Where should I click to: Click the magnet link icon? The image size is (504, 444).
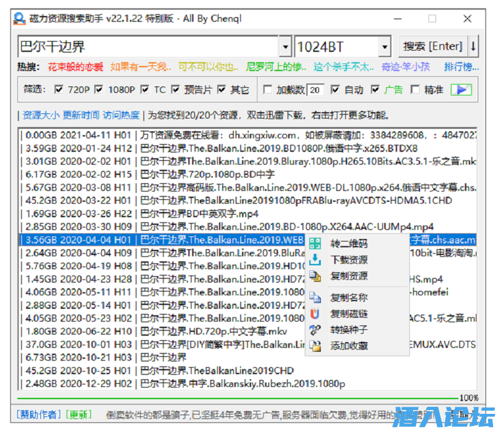click(314, 313)
